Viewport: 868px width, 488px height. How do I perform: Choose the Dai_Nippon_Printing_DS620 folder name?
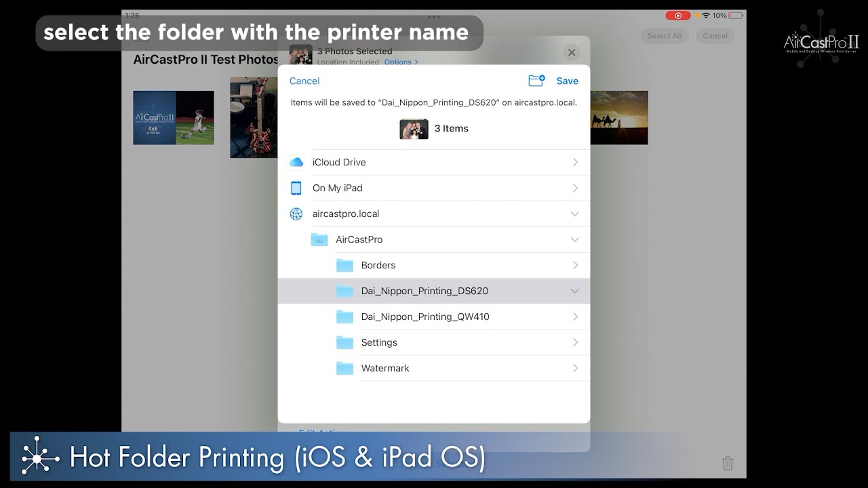click(x=425, y=291)
